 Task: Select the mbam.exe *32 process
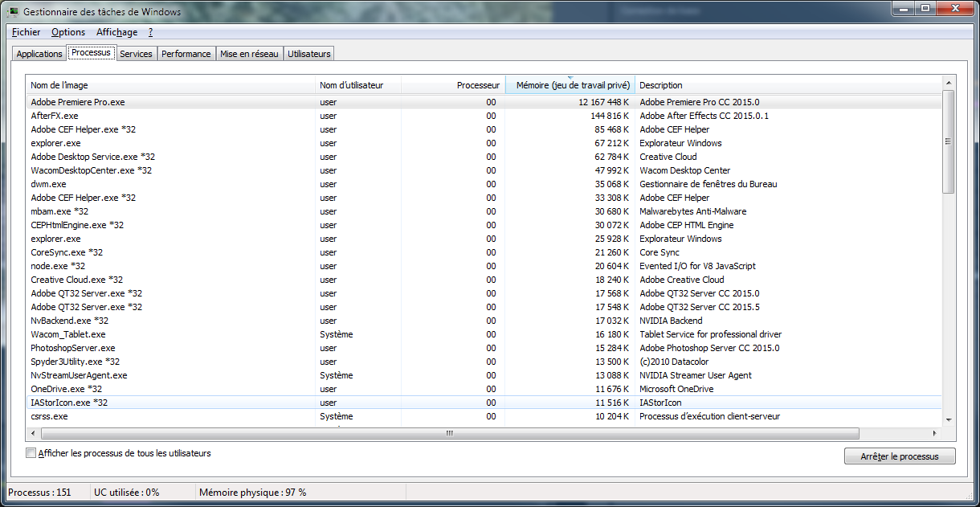484,211
